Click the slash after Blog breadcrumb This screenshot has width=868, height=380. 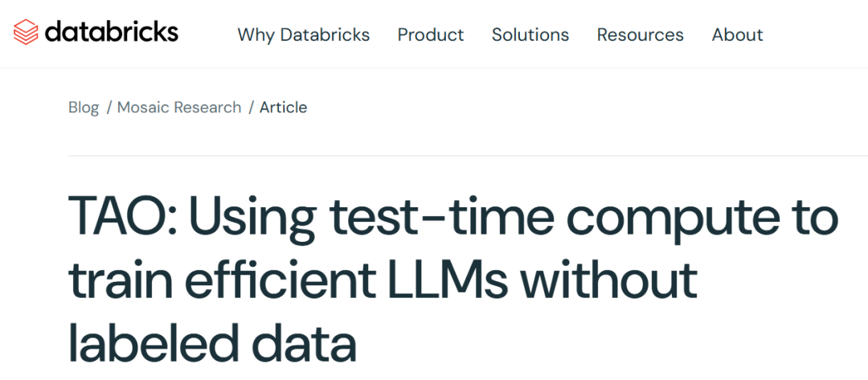click(x=108, y=108)
